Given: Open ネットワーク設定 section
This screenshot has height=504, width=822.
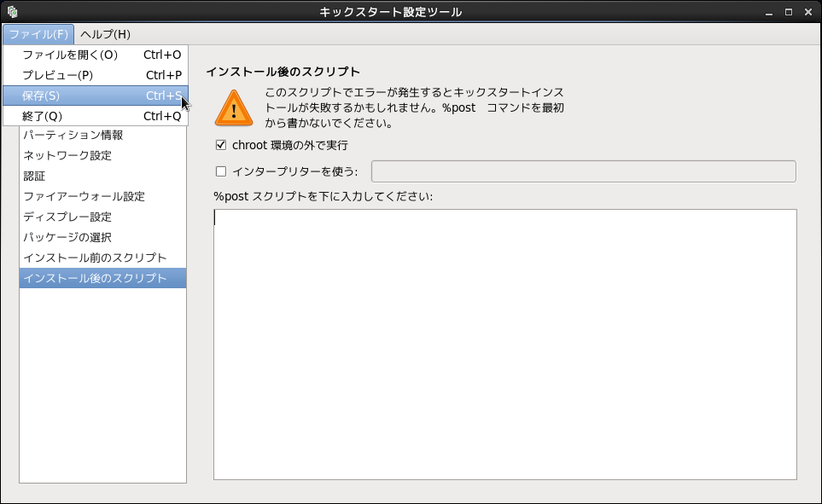Looking at the screenshot, I should [x=67, y=155].
